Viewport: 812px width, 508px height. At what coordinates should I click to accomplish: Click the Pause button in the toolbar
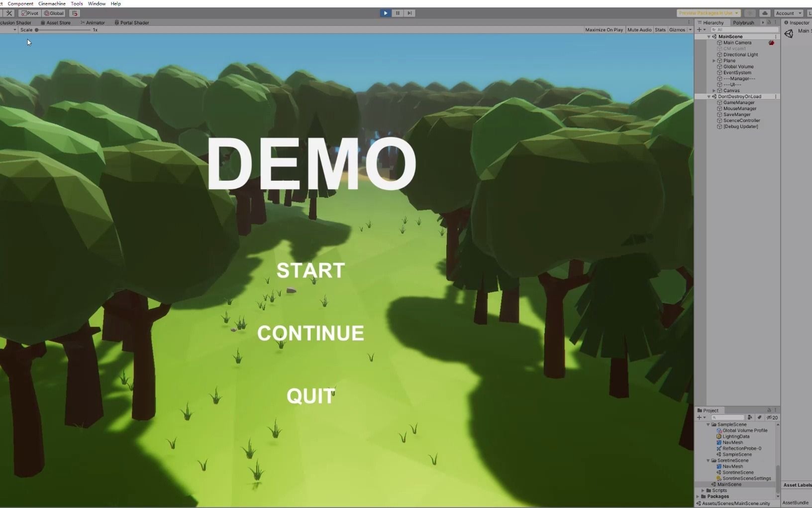(398, 13)
